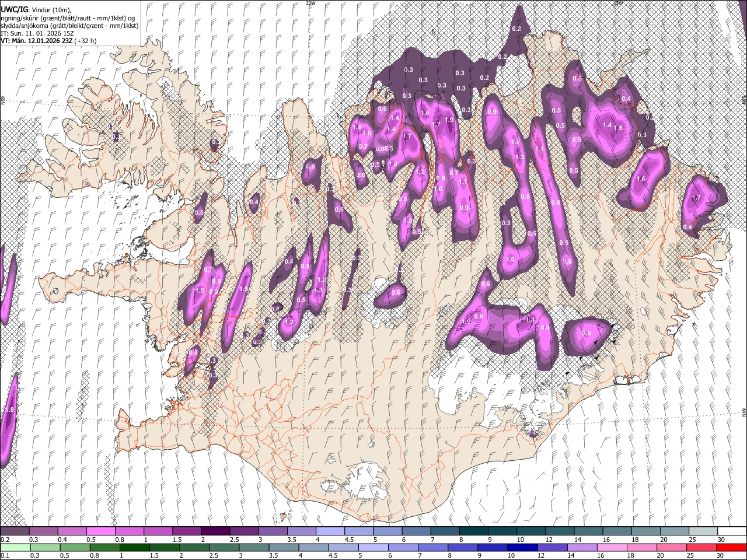The height and width of the screenshot is (560, 747).
Task: Click the "64N" latitude label on the right edge
Action: coord(744,412)
